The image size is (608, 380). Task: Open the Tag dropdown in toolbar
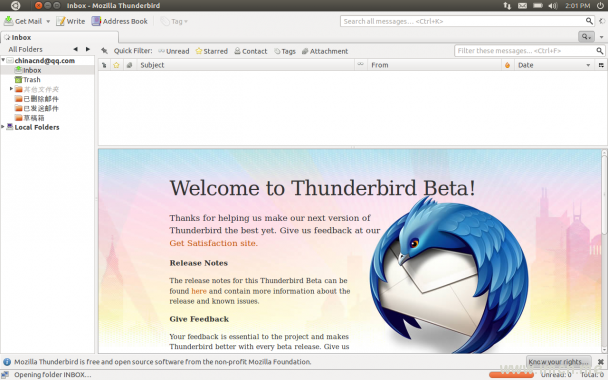pos(174,21)
